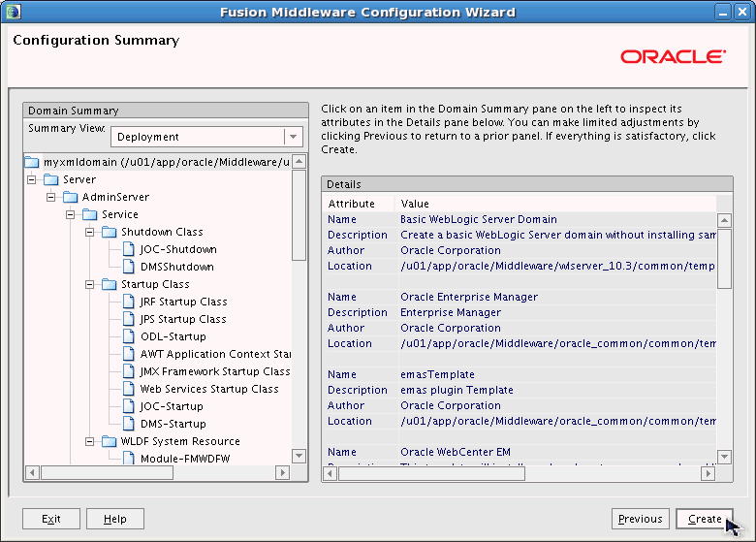The width and height of the screenshot is (756, 542).
Task: Click the Details pane scroll-left arrow
Action: click(330, 473)
